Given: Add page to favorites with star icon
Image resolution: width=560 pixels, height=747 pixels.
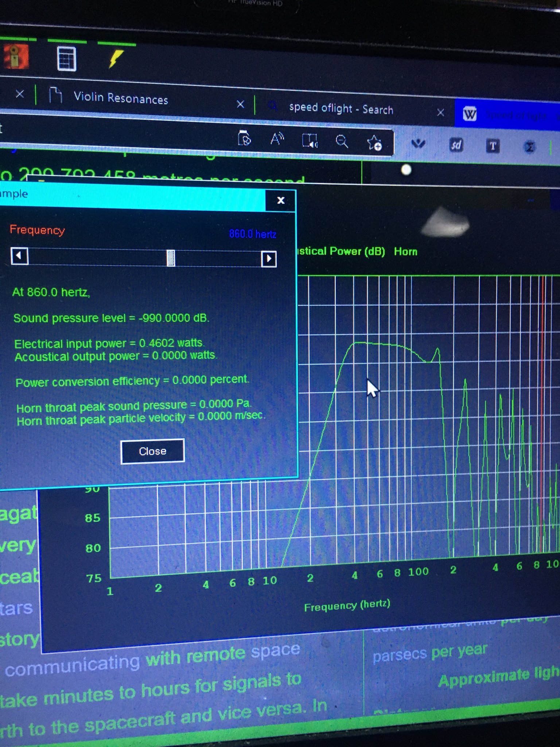Looking at the screenshot, I should click(374, 143).
